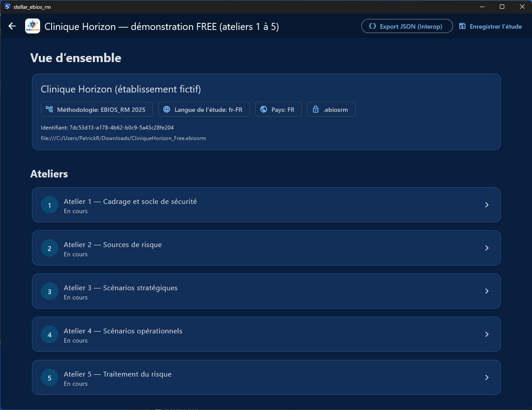Click the number 5 circle badge
The width and height of the screenshot is (532, 410).
49,378
